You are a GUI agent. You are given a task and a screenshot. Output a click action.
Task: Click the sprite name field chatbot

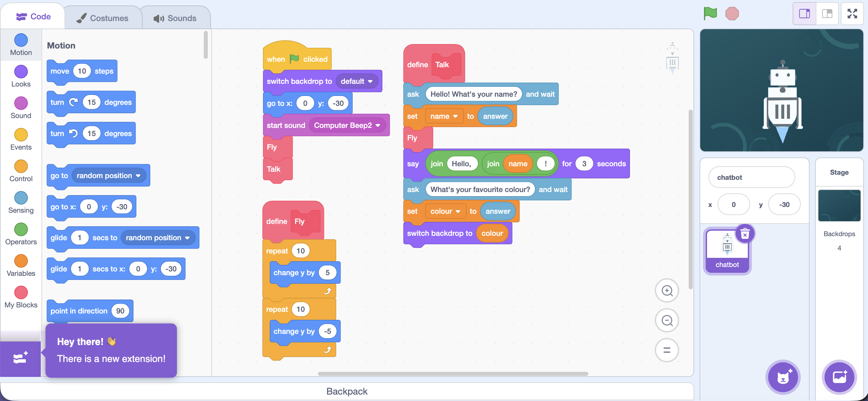[x=751, y=177]
